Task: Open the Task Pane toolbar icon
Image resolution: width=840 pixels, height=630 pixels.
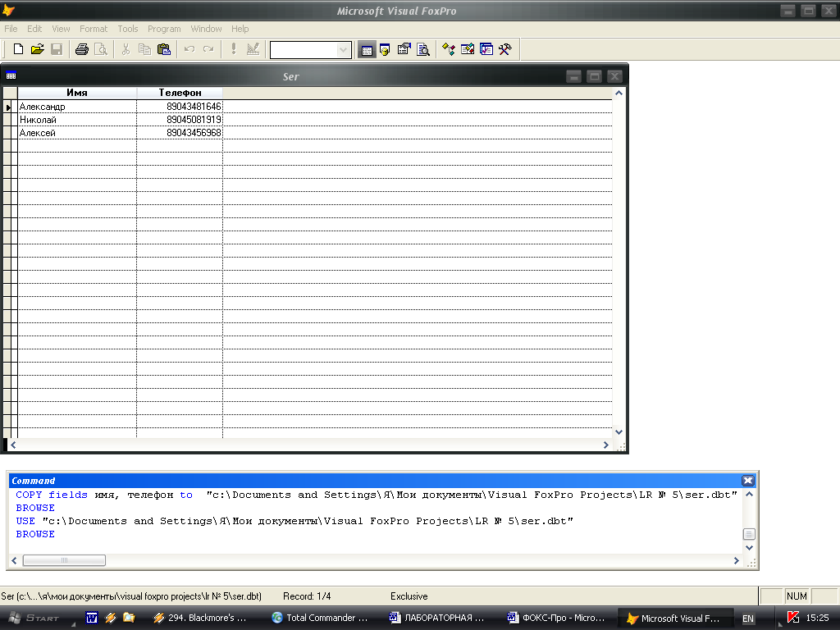Action: point(486,50)
